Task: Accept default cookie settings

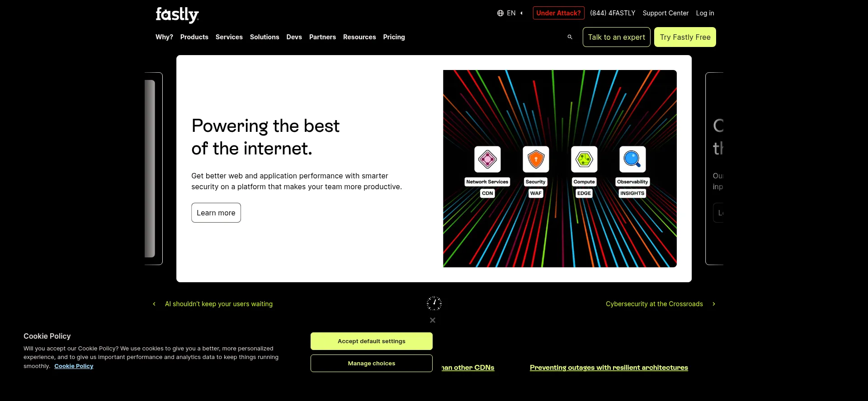Action: [x=371, y=341]
